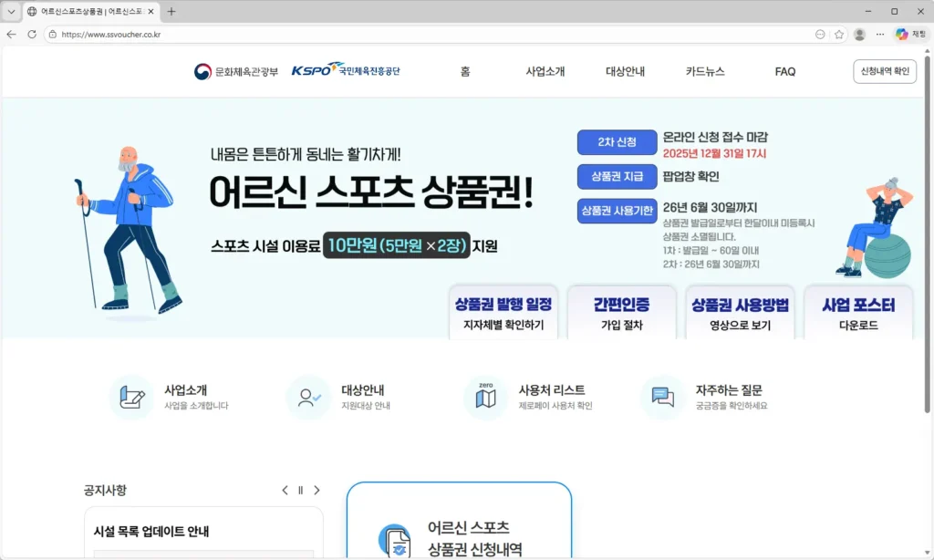Click the 2차 신청 button
934x560 pixels.
tap(617, 141)
